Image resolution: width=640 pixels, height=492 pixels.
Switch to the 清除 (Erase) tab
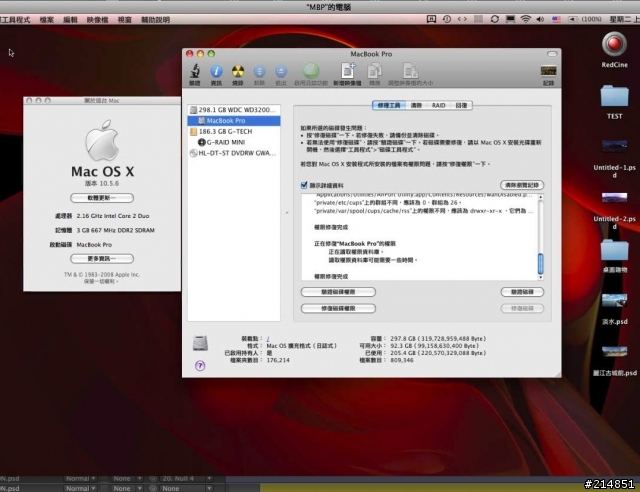pos(416,105)
